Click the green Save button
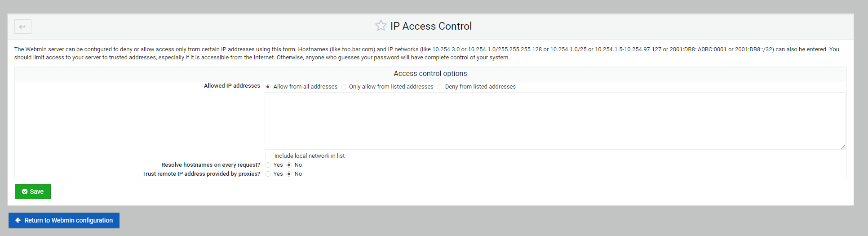The image size is (868, 236). (33, 191)
